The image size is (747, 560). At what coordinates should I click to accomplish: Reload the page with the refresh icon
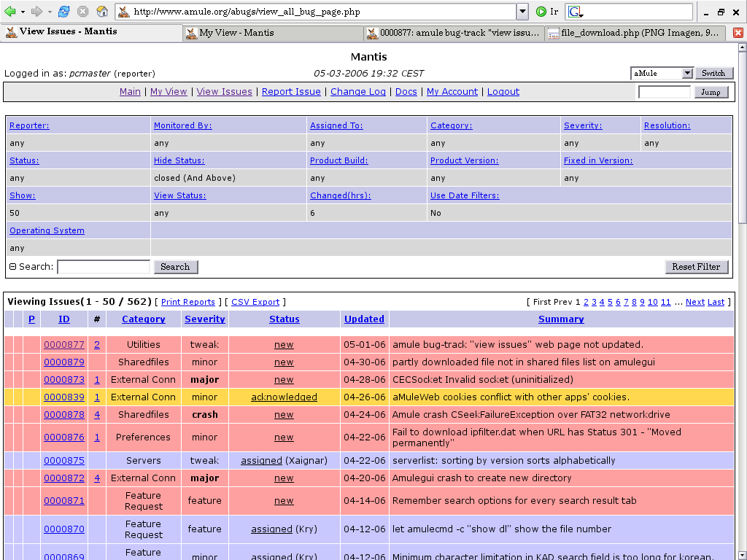pyautogui.click(x=64, y=12)
